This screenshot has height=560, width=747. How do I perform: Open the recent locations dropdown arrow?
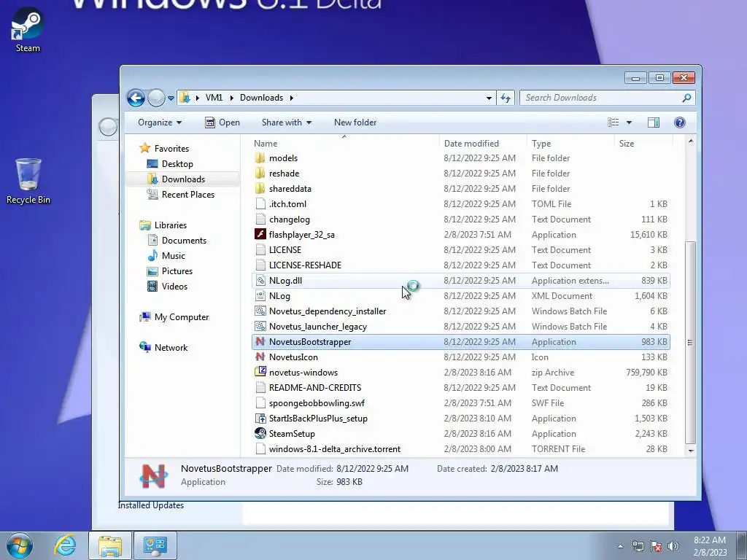[x=171, y=98]
